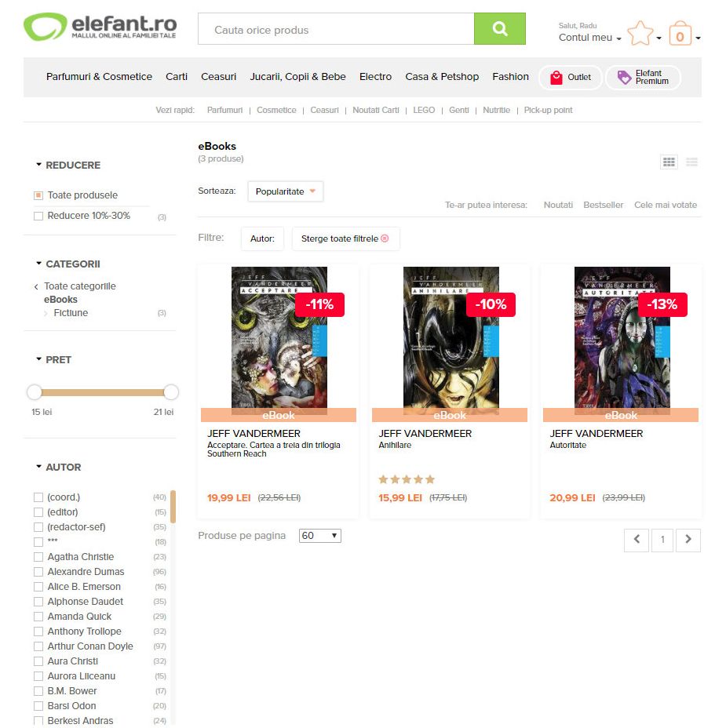
Task: Open the Outlet section button
Action: tap(571, 77)
